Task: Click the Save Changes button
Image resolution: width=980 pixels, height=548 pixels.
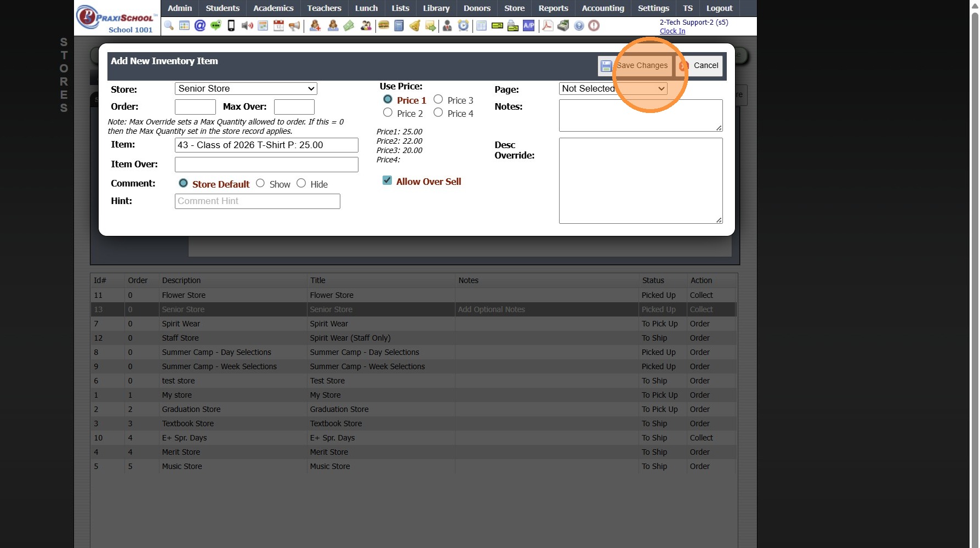Action: coord(635,66)
